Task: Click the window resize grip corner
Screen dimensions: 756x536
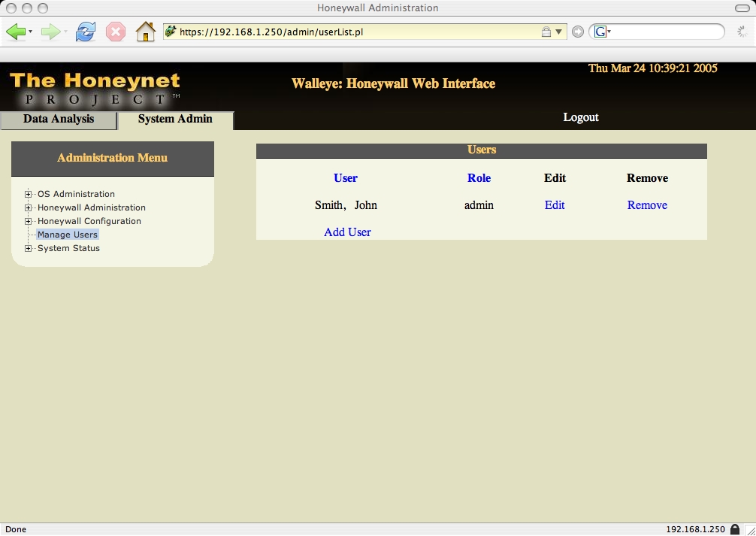Action: 750,530
